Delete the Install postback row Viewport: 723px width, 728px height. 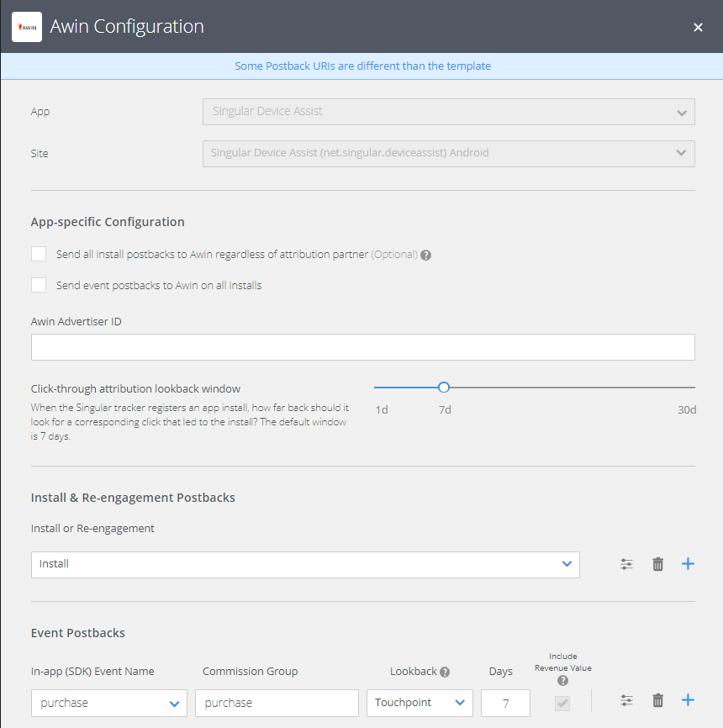pyautogui.click(x=658, y=564)
